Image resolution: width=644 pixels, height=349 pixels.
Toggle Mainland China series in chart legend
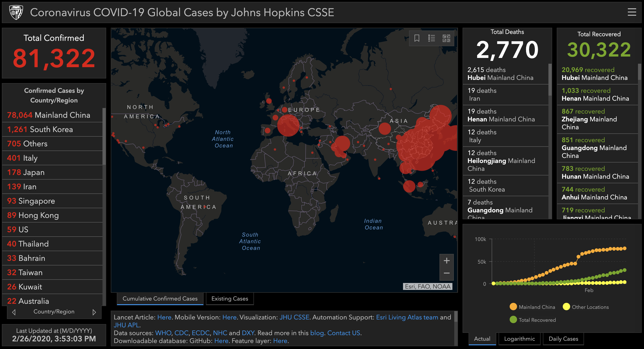pyautogui.click(x=533, y=307)
